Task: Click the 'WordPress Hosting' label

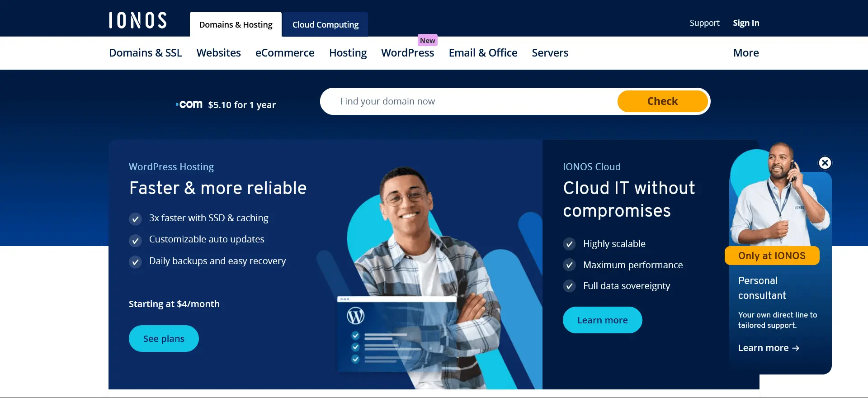Action: coord(171,167)
